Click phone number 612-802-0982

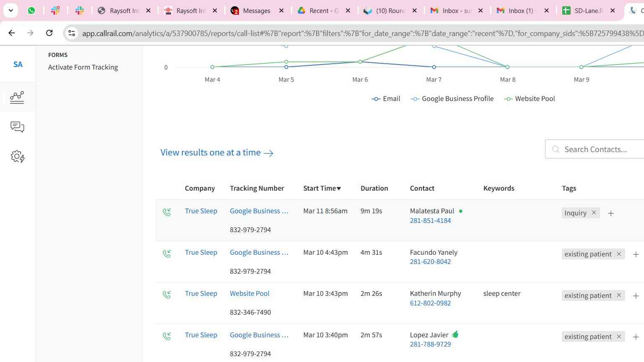point(430,303)
